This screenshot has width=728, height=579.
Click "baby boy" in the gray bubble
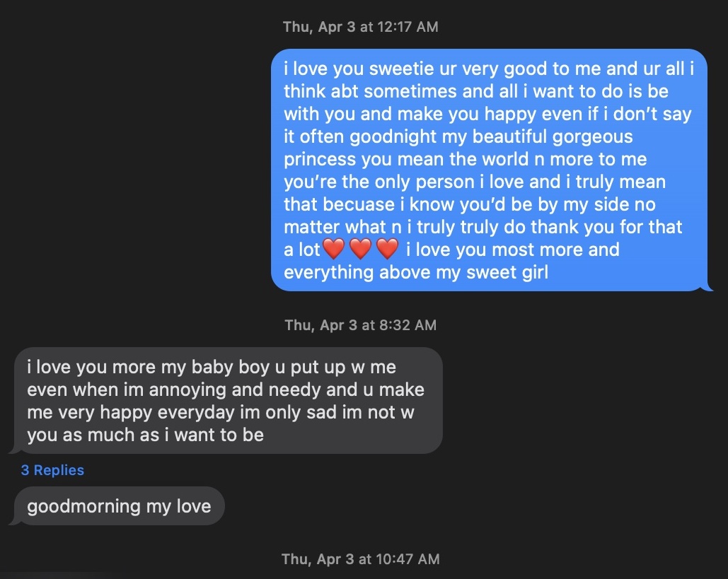(236, 368)
